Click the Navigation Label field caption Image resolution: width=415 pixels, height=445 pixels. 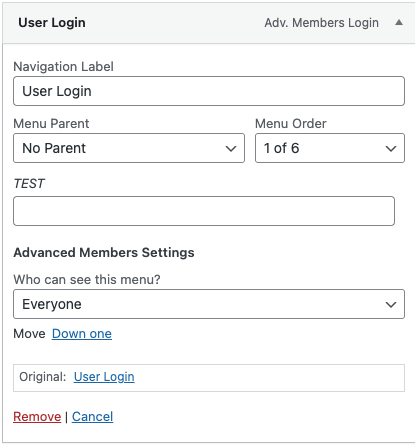[x=64, y=67]
